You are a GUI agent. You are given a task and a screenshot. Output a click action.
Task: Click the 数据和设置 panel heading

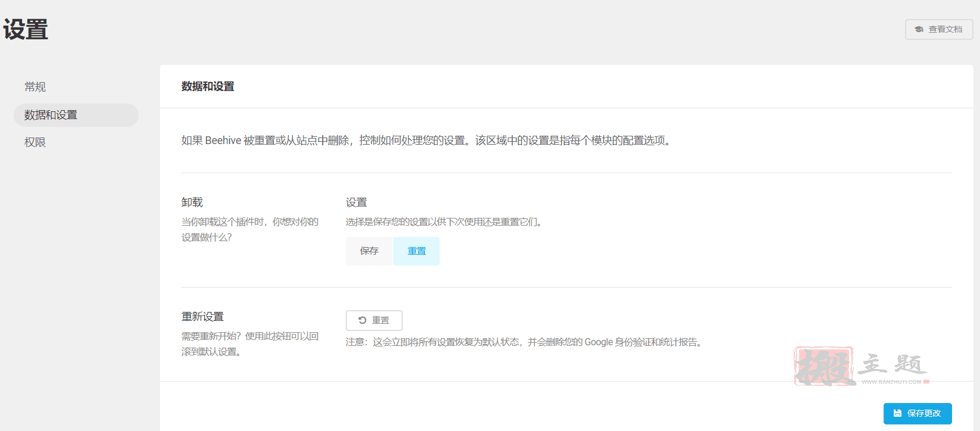(208, 86)
